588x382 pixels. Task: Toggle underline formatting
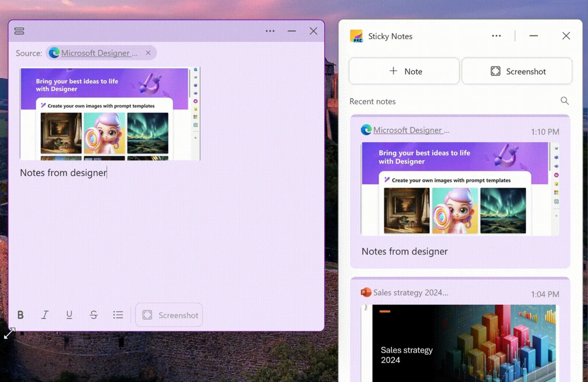point(69,315)
